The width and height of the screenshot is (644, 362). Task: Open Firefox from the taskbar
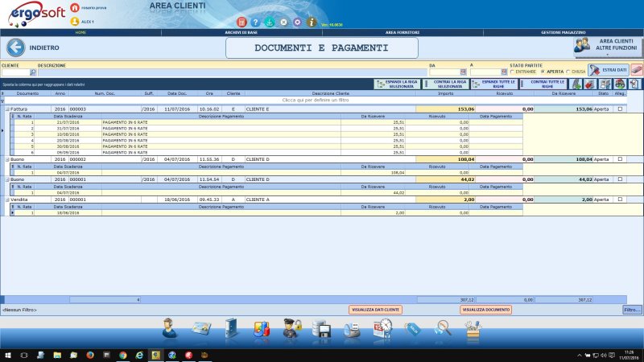click(90, 355)
